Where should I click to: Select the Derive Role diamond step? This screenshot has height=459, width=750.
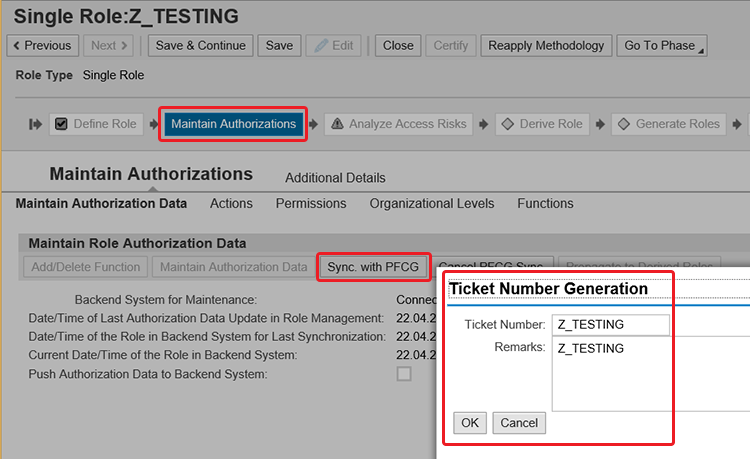pos(542,124)
